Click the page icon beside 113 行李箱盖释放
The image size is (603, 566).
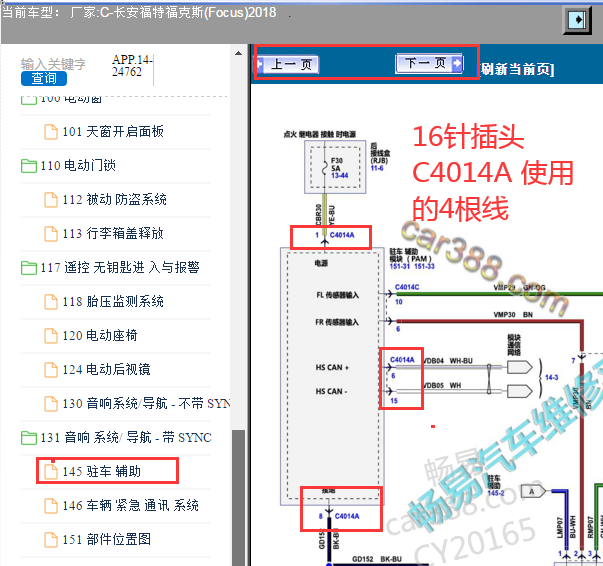click(x=51, y=233)
